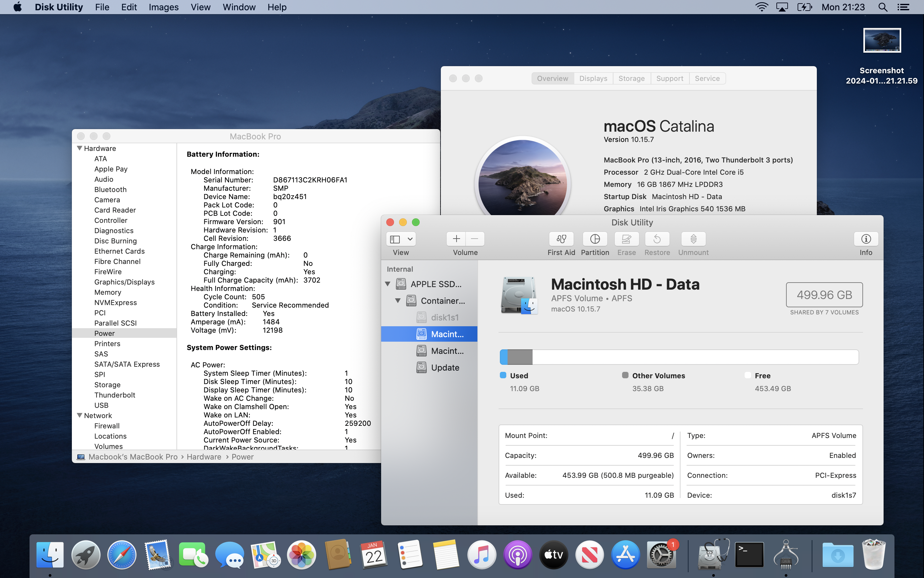Image resolution: width=924 pixels, height=578 pixels.
Task: Select the unhighlighted Macint... volume below selection
Action: coord(429,351)
